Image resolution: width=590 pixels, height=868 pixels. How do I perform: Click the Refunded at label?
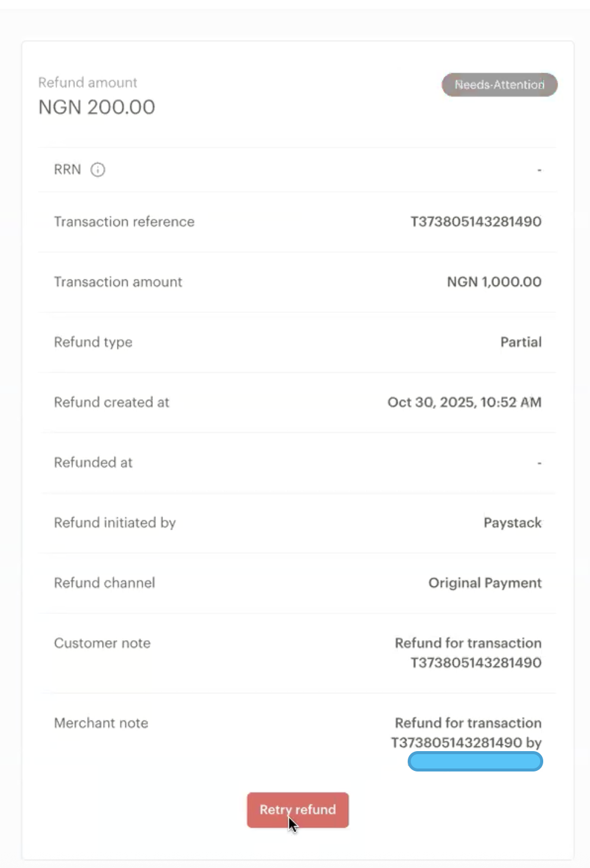[93, 462]
